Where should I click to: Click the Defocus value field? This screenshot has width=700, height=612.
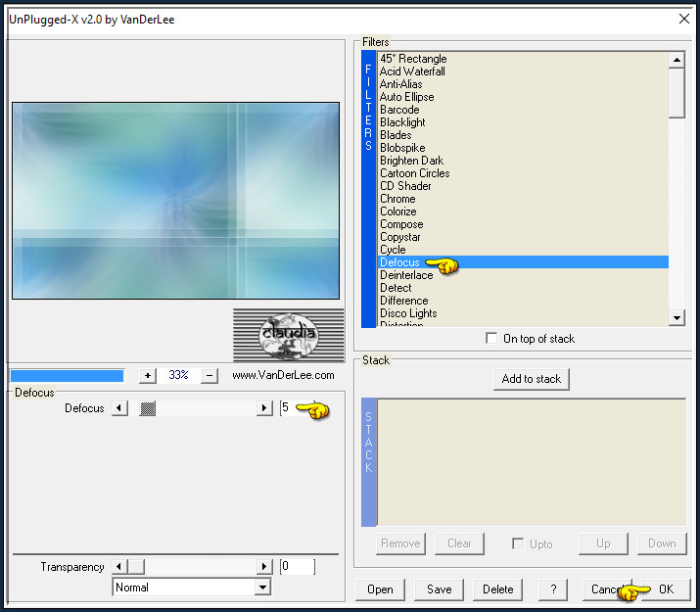pos(298,408)
